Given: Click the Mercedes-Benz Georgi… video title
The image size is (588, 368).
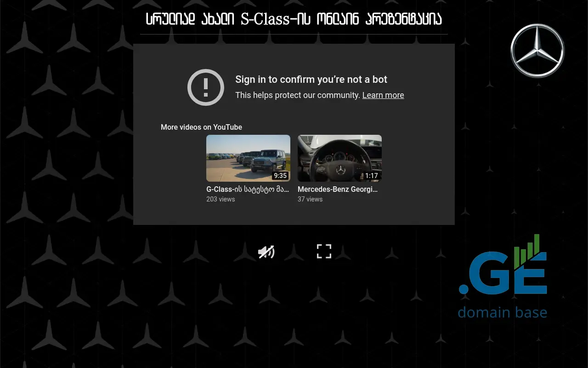Looking at the screenshot, I should coord(338,189).
